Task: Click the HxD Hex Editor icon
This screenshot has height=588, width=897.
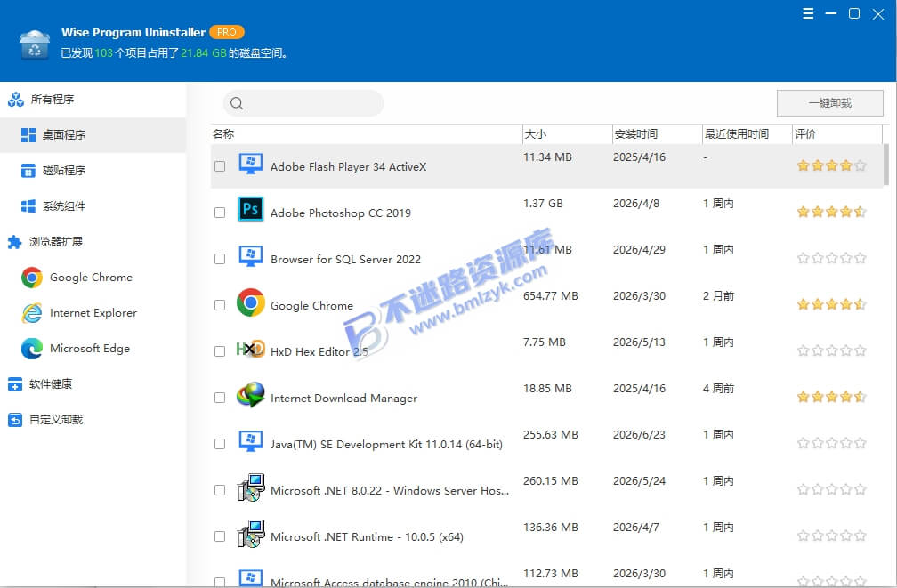Action: click(x=251, y=349)
